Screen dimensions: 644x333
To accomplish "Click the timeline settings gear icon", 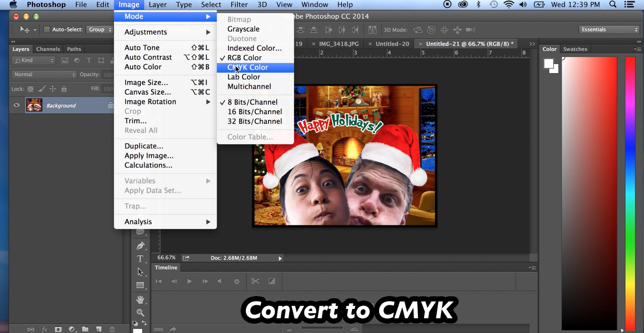I will [x=237, y=281].
